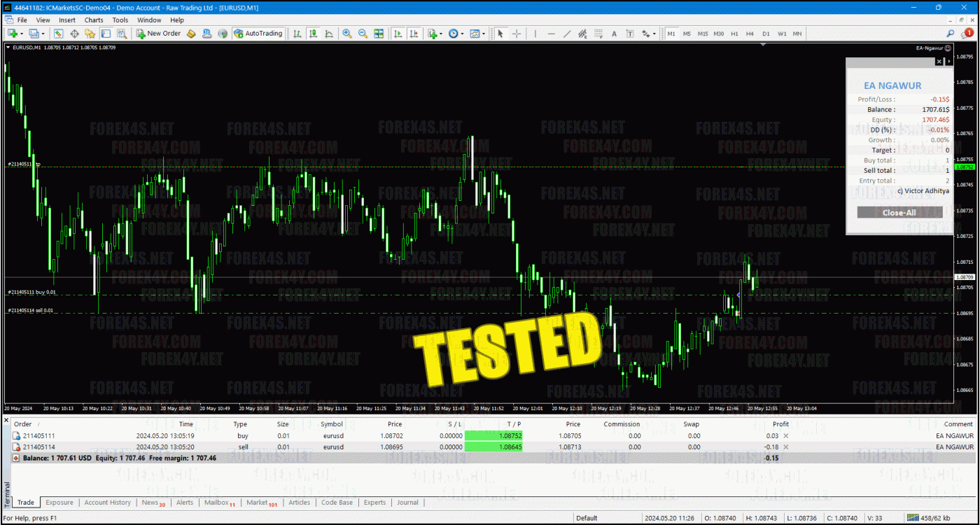Click the Zoom In magnifier icon
980x525 pixels.
pyautogui.click(x=346, y=34)
